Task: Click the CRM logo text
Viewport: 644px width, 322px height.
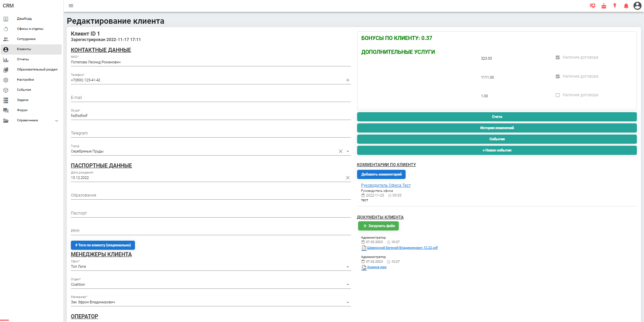Action: (x=8, y=6)
